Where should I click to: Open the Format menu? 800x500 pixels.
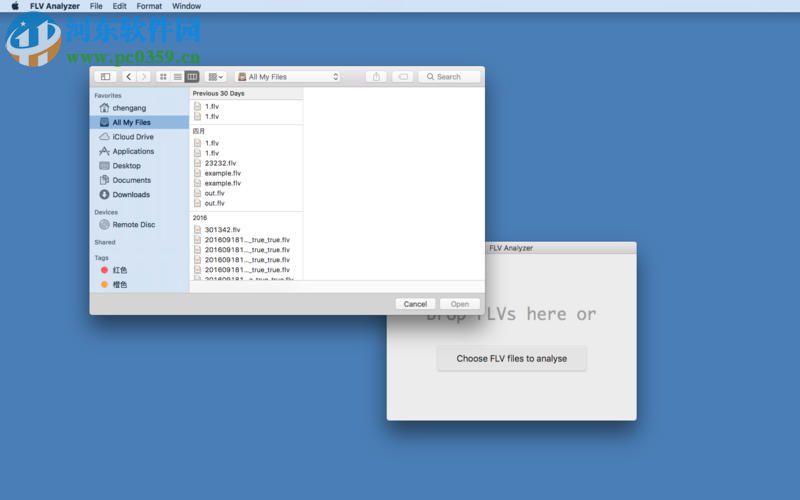pos(149,6)
